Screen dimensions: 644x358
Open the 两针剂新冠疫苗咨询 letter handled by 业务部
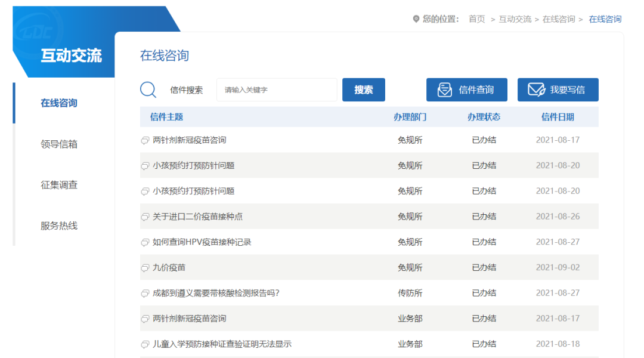tap(189, 319)
